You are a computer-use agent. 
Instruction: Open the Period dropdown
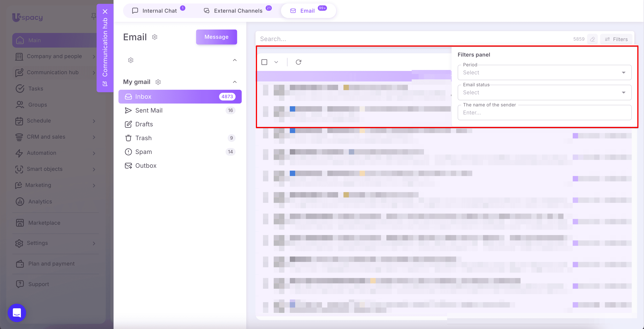pyautogui.click(x=544, y=72)
